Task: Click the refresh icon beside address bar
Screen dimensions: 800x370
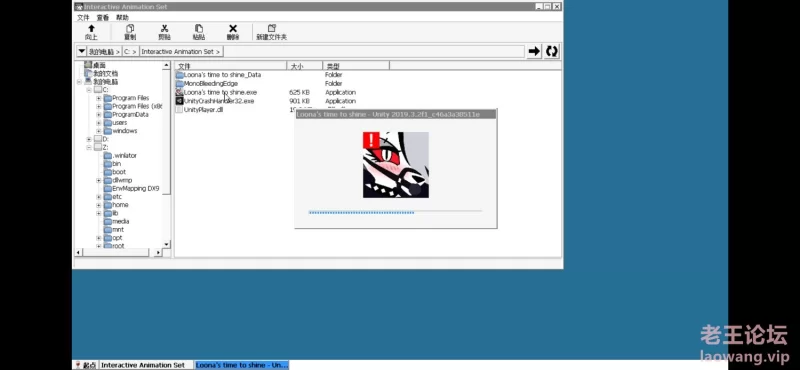Action: 552,51
